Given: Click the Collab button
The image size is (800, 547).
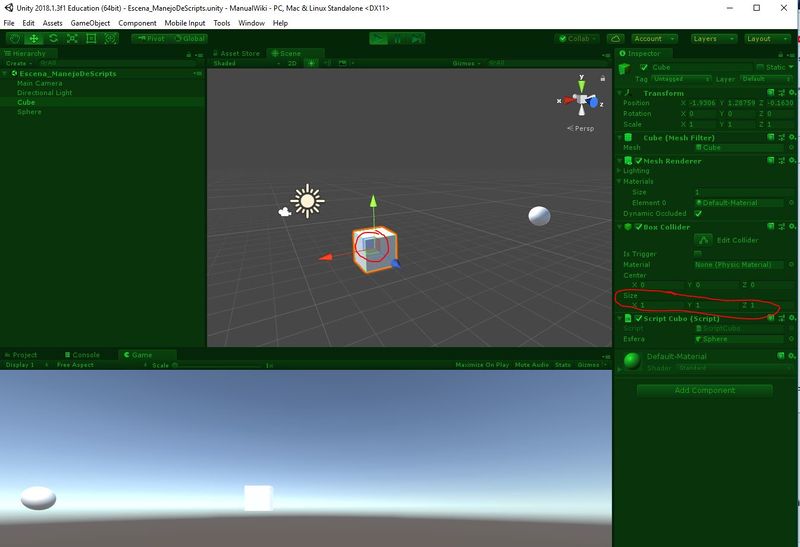Looking at the screenshot, I should (577, 39).
